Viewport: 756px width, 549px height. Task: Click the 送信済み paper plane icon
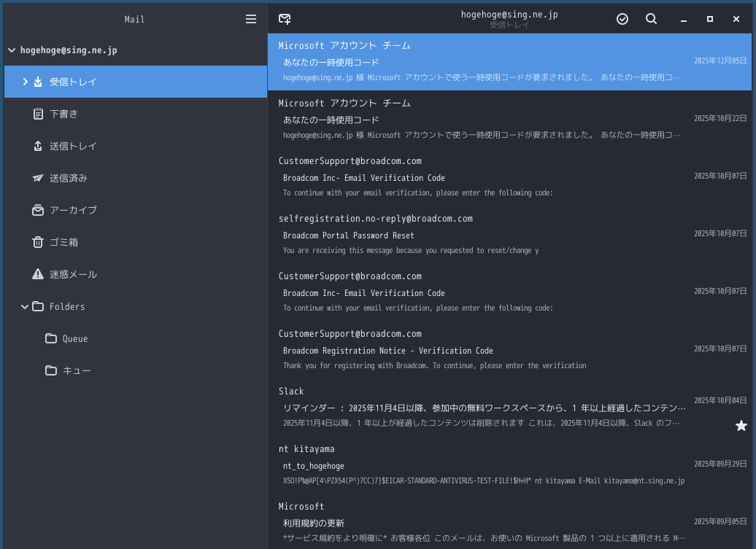point(38,178)
